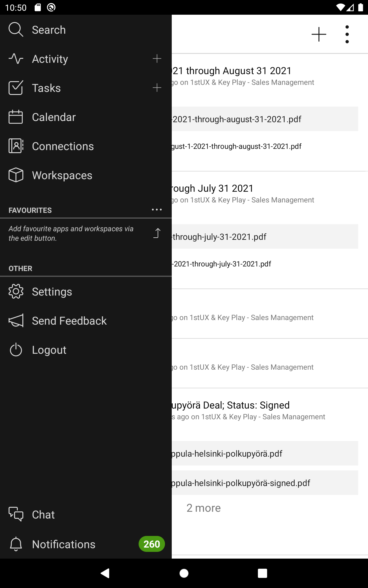View the 260 notifications badge
Screen dimensions: 368x588
[x=151, y=544]
